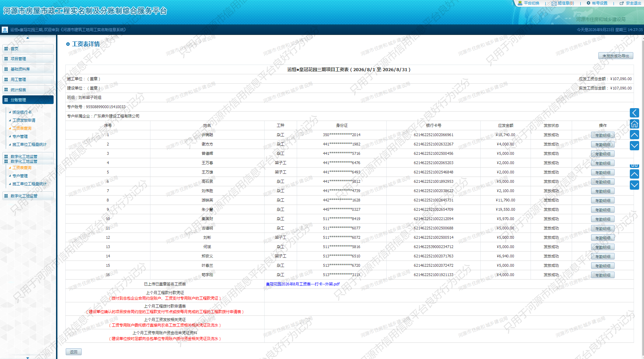
Task: Open 考勤明细 for 朱小慧's row
Action: [x=602, y=210]
